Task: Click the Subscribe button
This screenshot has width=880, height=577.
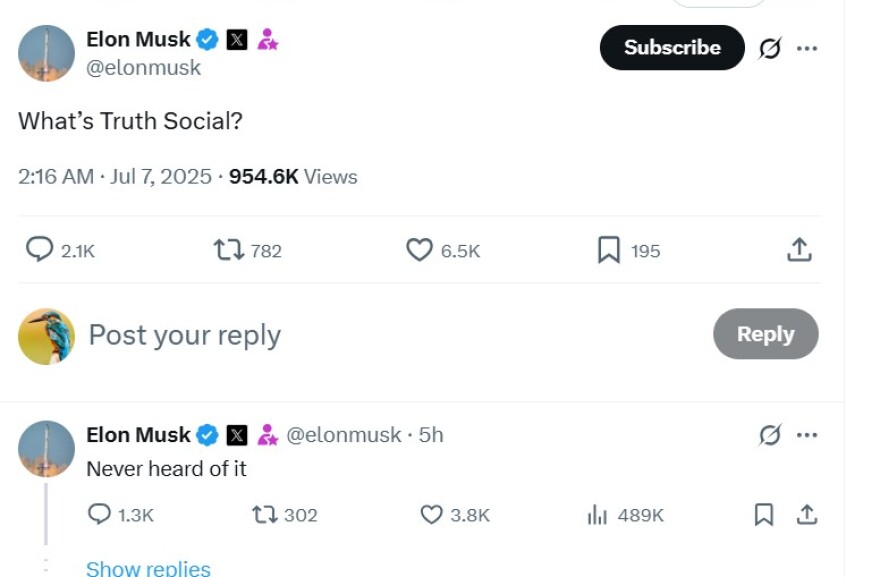Action: click(x=671, y=47)
